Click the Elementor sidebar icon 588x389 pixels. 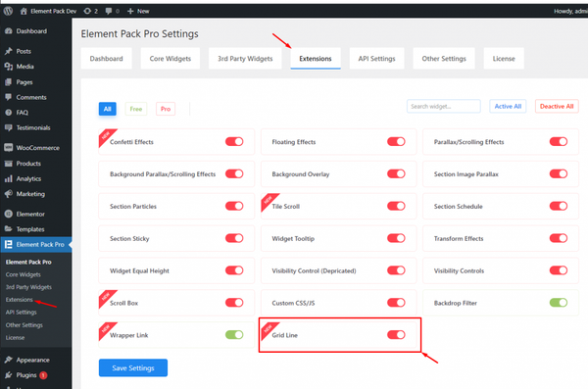[8, 214]
